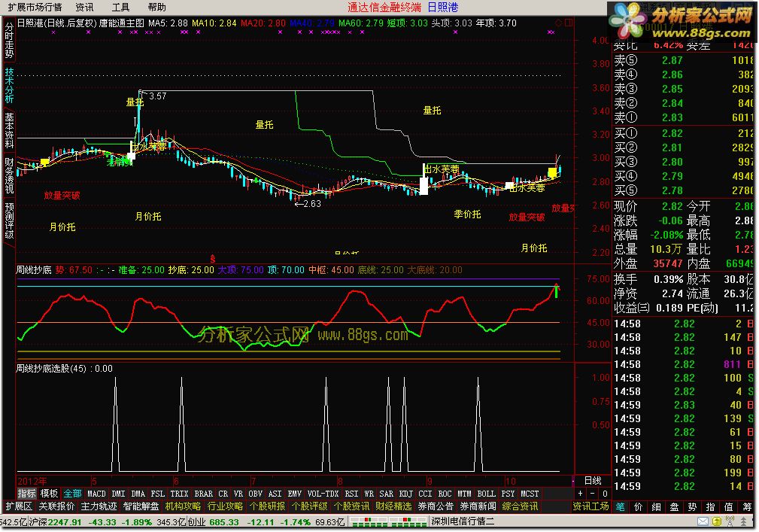Choose the SAR indicator
This screenshot has height=532, width=759.
click(386, 494)
